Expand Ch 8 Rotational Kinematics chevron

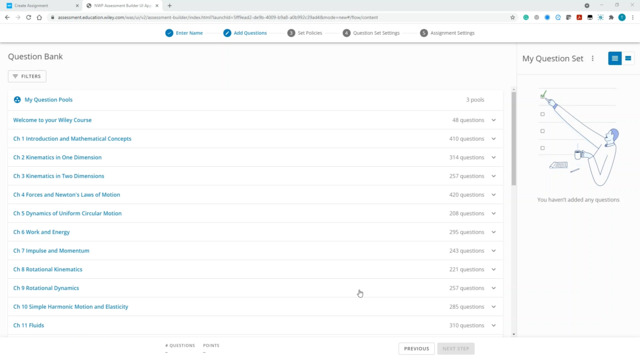(x=493, y=269)
